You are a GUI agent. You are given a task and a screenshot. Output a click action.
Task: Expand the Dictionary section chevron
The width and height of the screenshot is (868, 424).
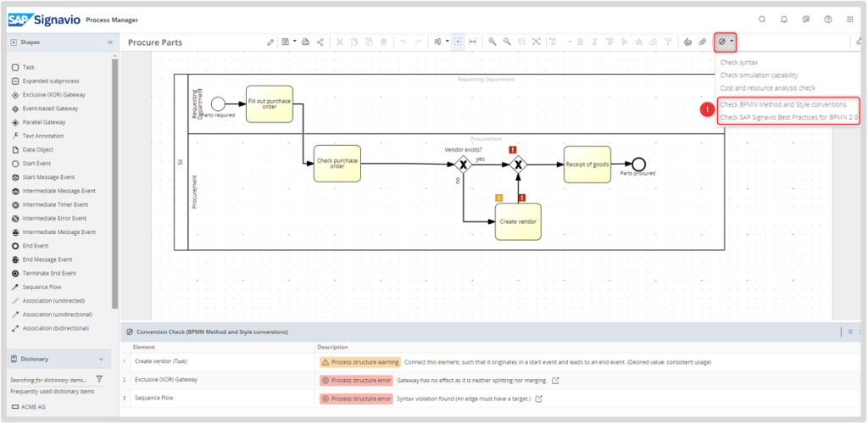101,360
